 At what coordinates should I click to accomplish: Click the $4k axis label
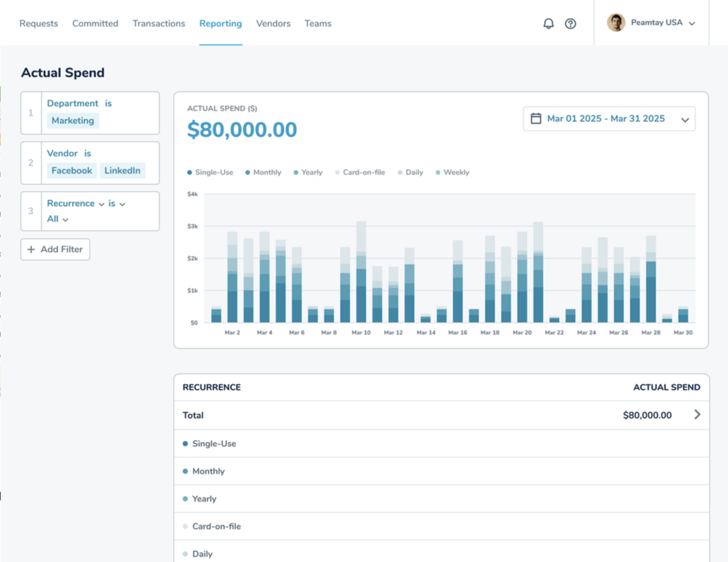192,194
